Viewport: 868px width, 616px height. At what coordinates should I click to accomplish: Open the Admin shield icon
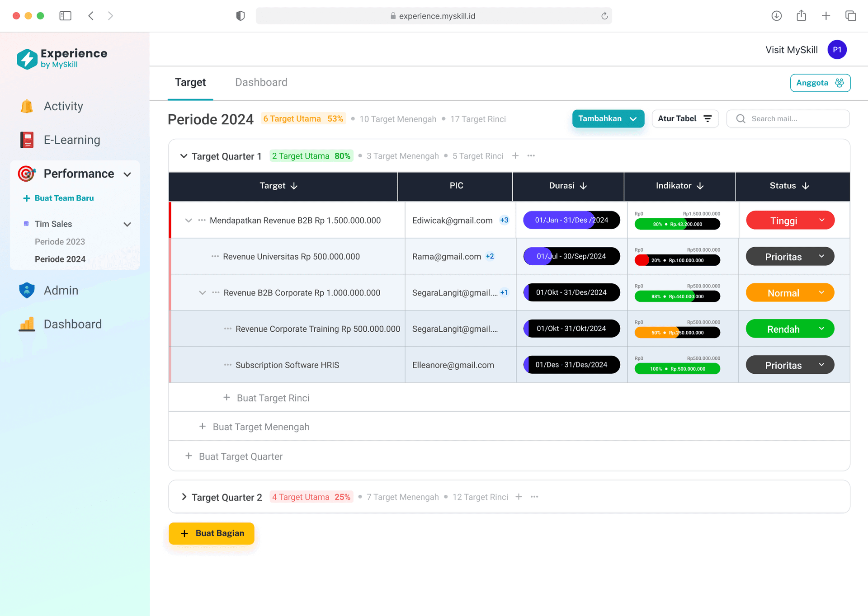click(27, 290)
